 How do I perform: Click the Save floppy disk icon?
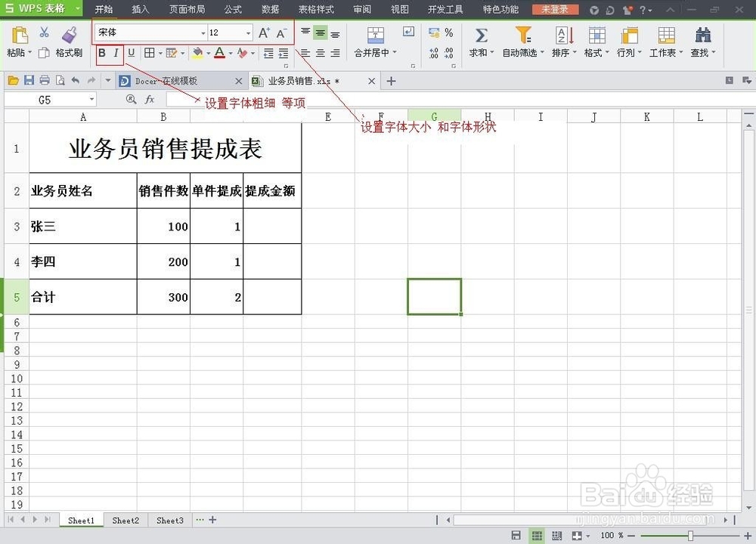[x=29, y=80]
